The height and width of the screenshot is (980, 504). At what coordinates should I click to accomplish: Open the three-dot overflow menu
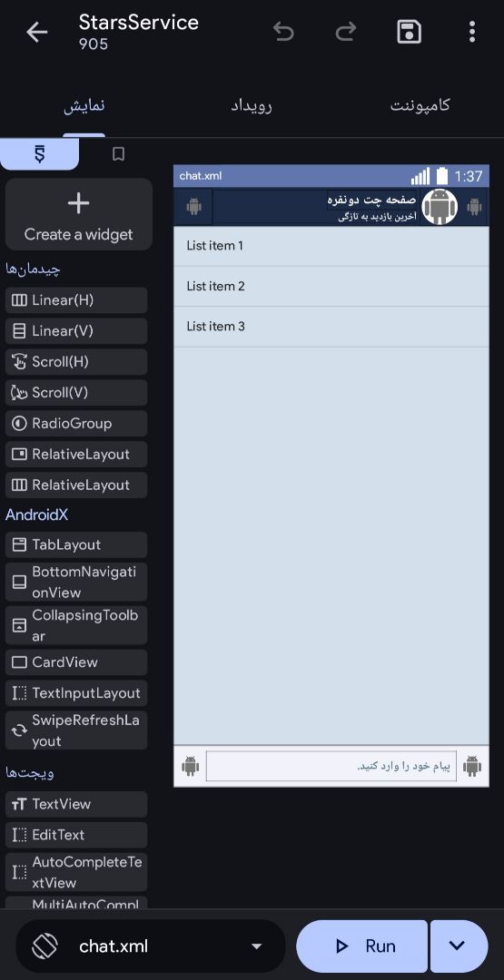[x=472, y=32]
